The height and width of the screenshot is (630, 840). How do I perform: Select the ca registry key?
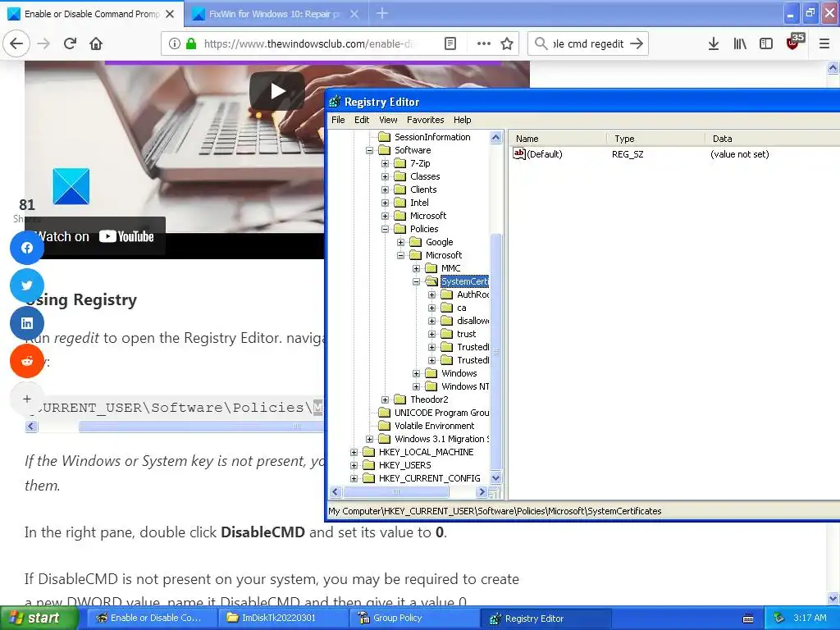tap(461, 308)
